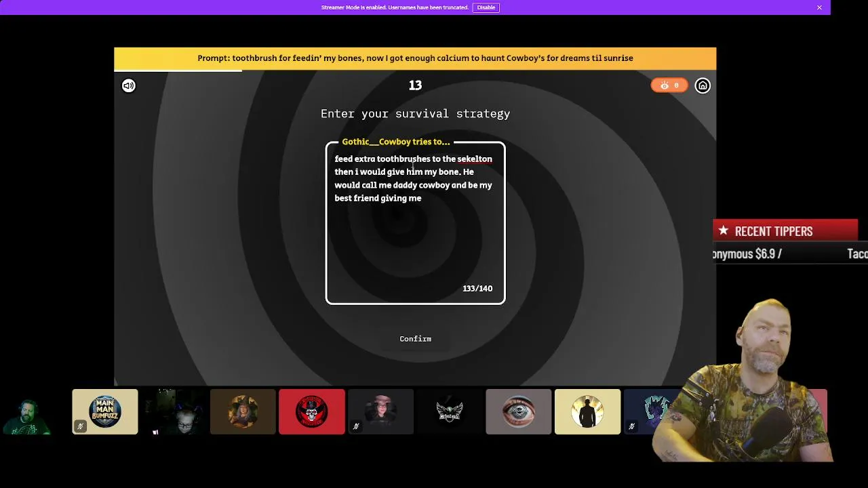Select the witch hat avatar participant tile

click(x=243, y=411)
